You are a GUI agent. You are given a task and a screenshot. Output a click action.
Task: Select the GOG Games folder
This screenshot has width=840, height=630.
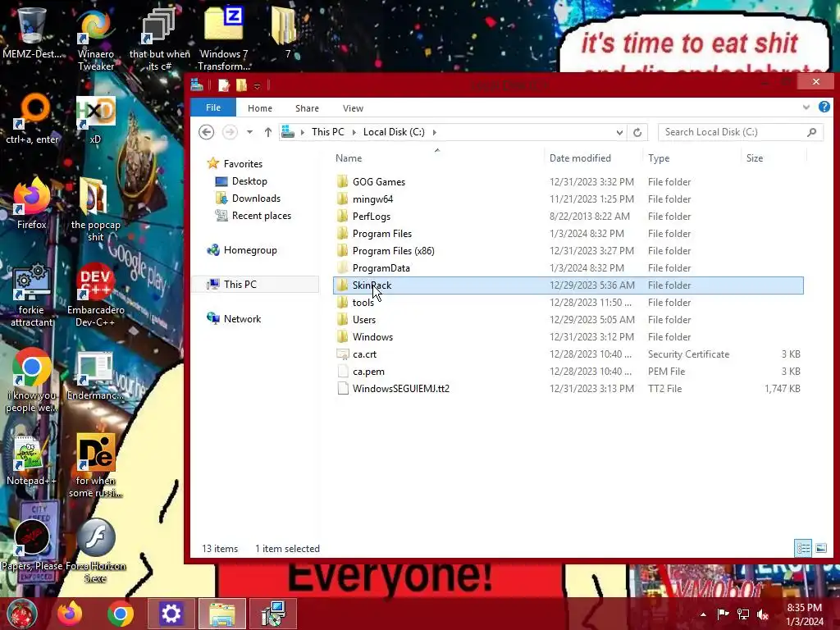click(568, 182)
